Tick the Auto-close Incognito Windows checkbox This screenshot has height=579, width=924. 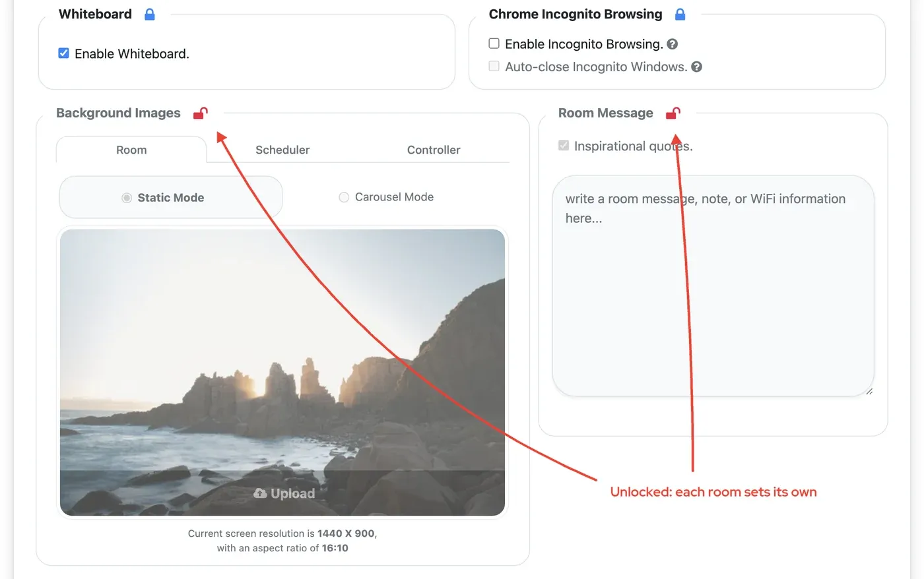coord(494,66)
